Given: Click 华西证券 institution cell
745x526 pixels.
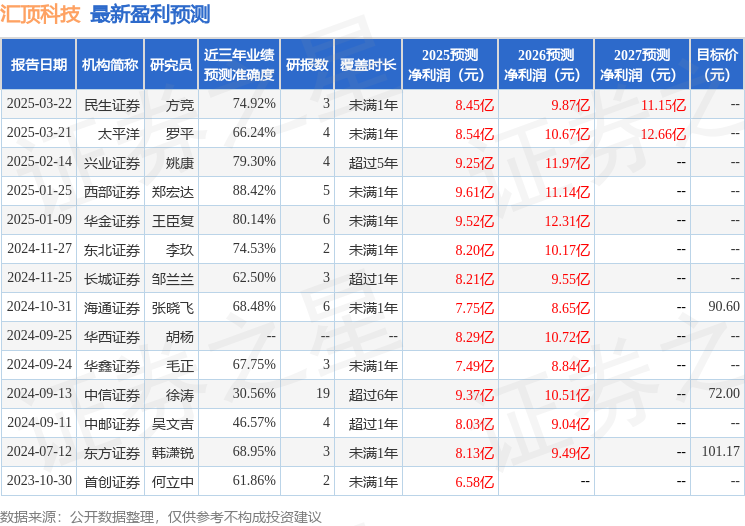Looking at the screenshot, I should 112,337.
